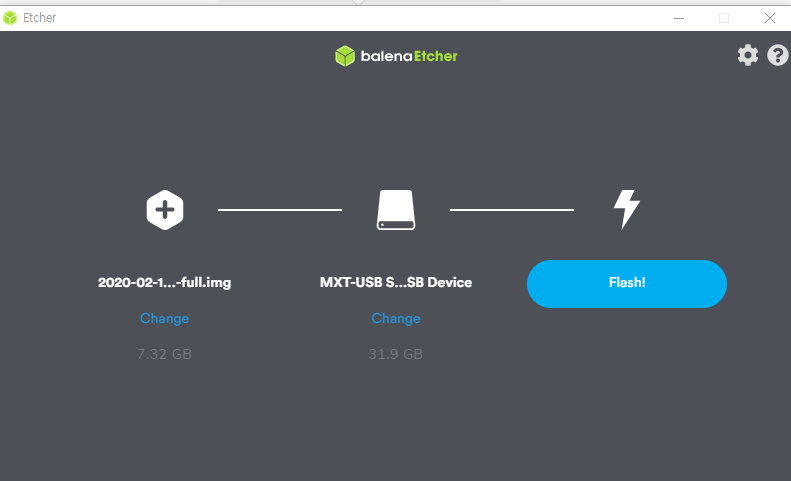Click the drive icon
The height and width of the screenshot is (481, 791).
coord(396,209)
